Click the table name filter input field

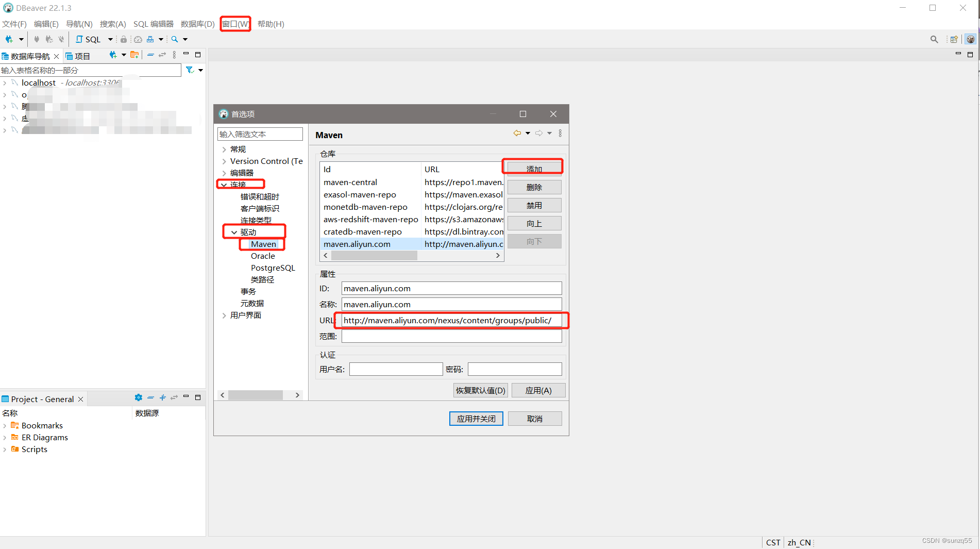point(91,70)
